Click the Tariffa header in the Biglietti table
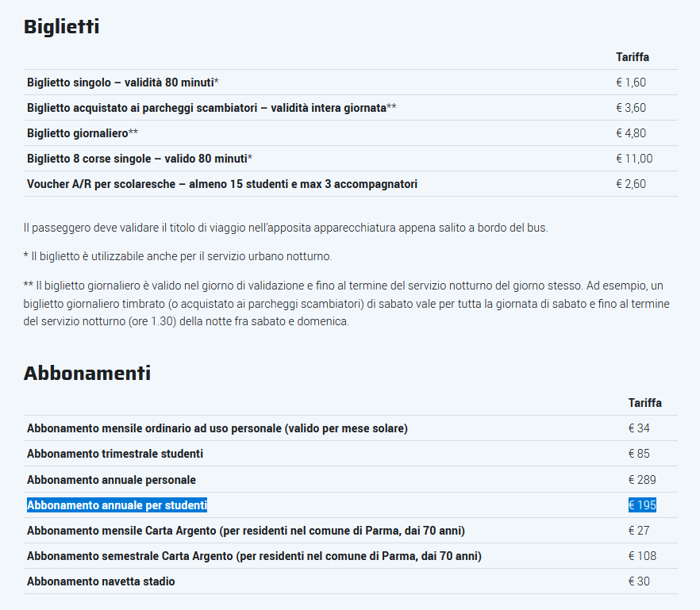Screen dimensions: 700x610 [633, 57]
